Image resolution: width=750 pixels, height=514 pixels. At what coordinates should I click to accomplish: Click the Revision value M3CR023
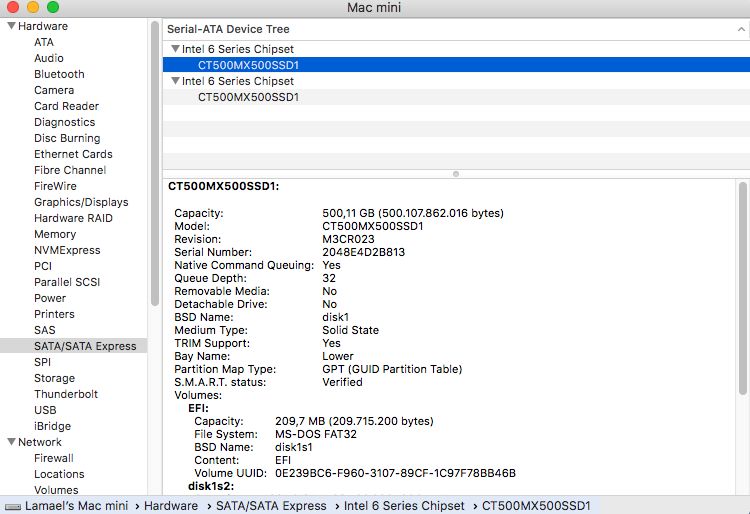[x=348, y=239]
